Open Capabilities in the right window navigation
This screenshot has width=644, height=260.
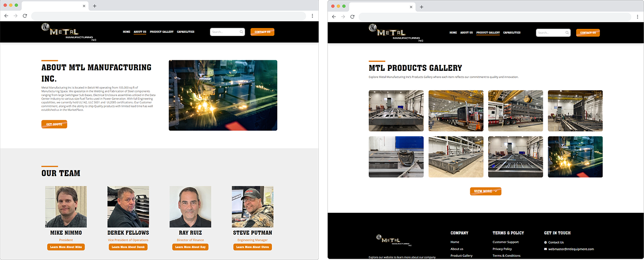[512, 33]
